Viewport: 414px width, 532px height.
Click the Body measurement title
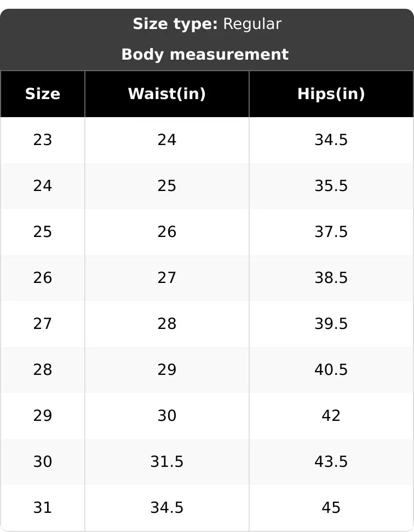(x=205, y=54)
